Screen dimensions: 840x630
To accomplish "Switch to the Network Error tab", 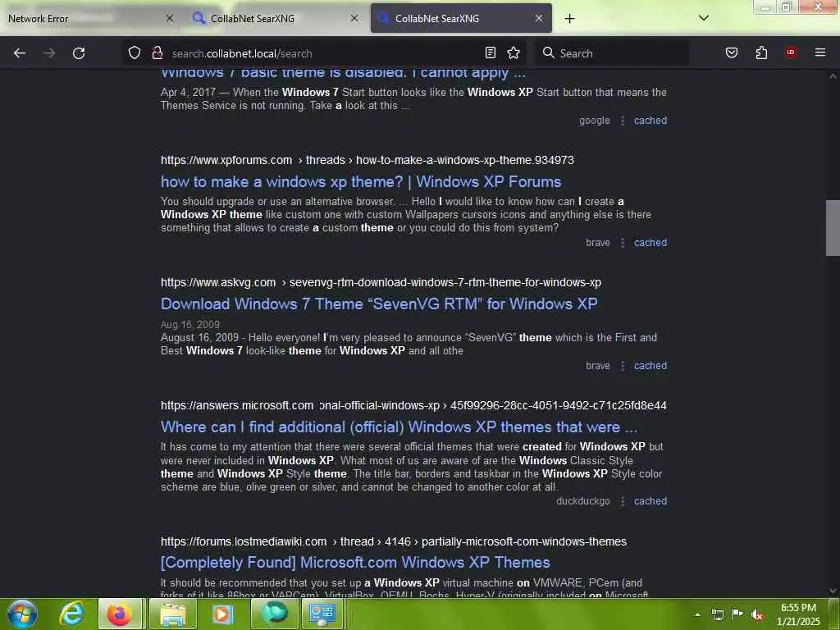I will 90,19.
